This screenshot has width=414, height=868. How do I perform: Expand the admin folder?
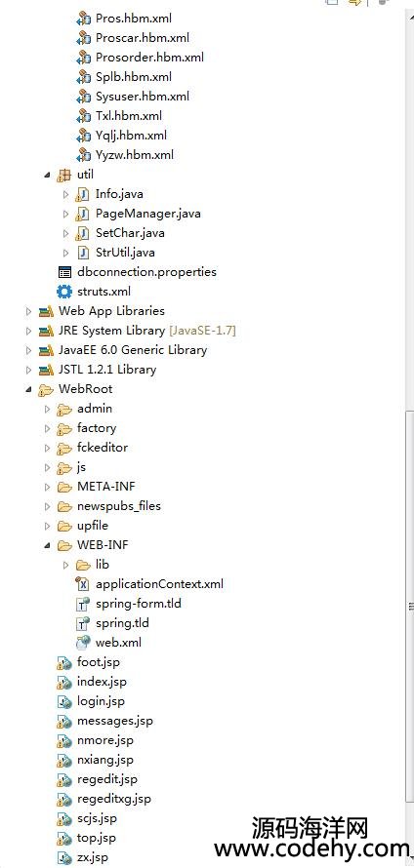click(48, 409)
